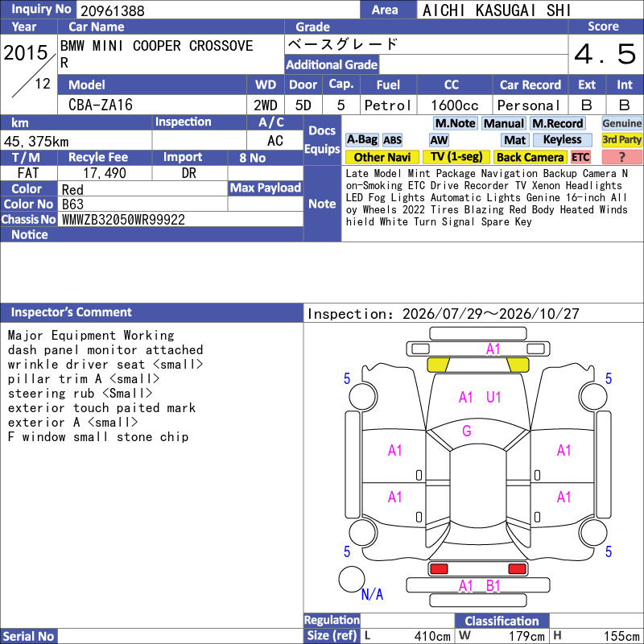Click the red ETC equipment badge
Viewport: 644px width, 644px height.
(580, 157)
